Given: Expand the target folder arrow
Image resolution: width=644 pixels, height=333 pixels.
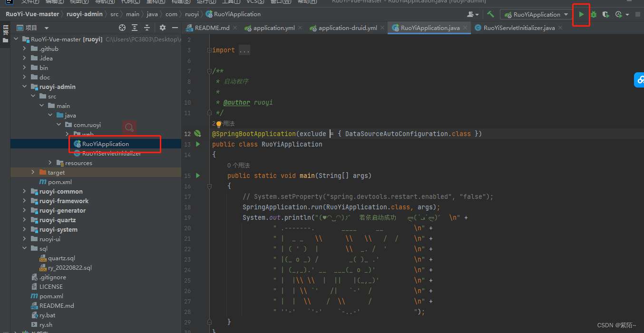Looking at the screenshot, I should point(33,172).
